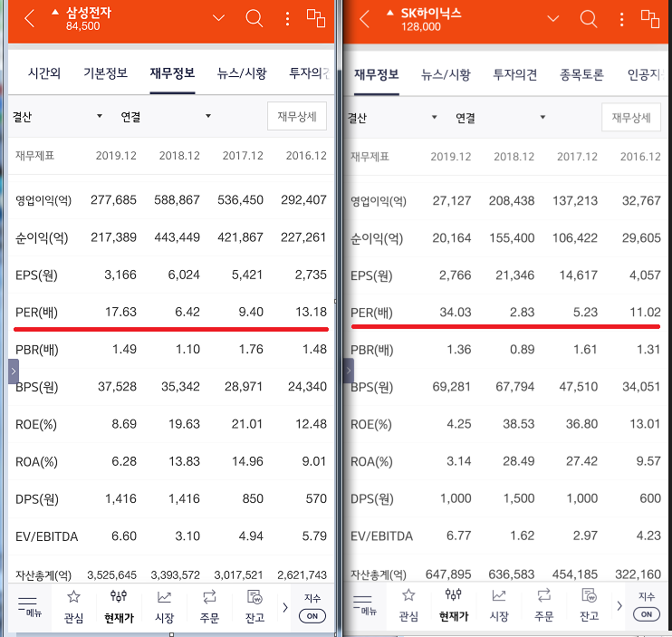Switch to 기본정보 tab in 삼성전자 window
Screen dimensions: 672x637
(105, 73)
